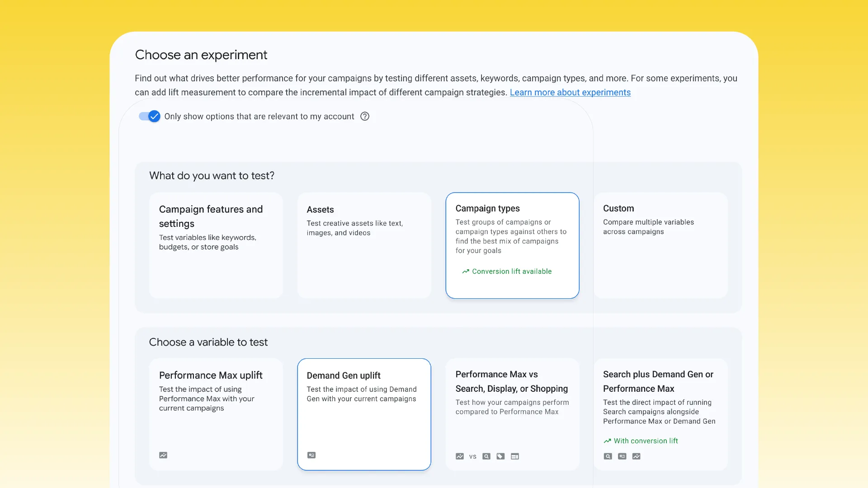Choose the Performance Max uplift card
Screen dimensions: 868x488
point(216,414)
